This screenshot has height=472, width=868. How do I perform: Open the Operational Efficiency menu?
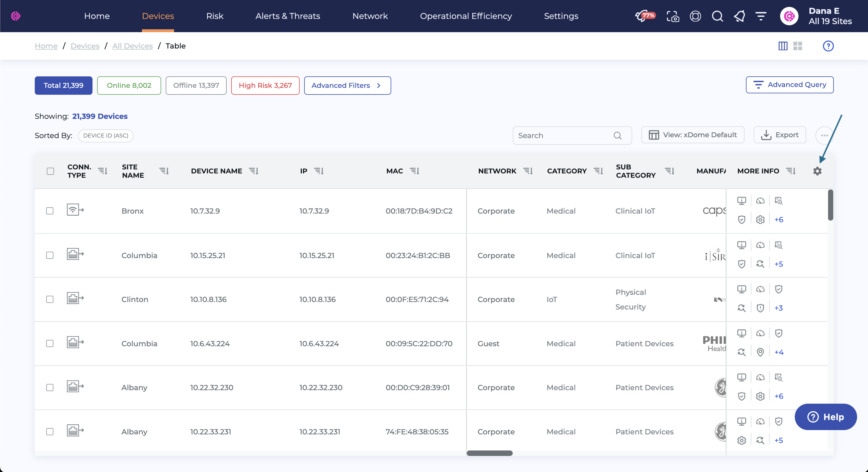pos(466,16)
